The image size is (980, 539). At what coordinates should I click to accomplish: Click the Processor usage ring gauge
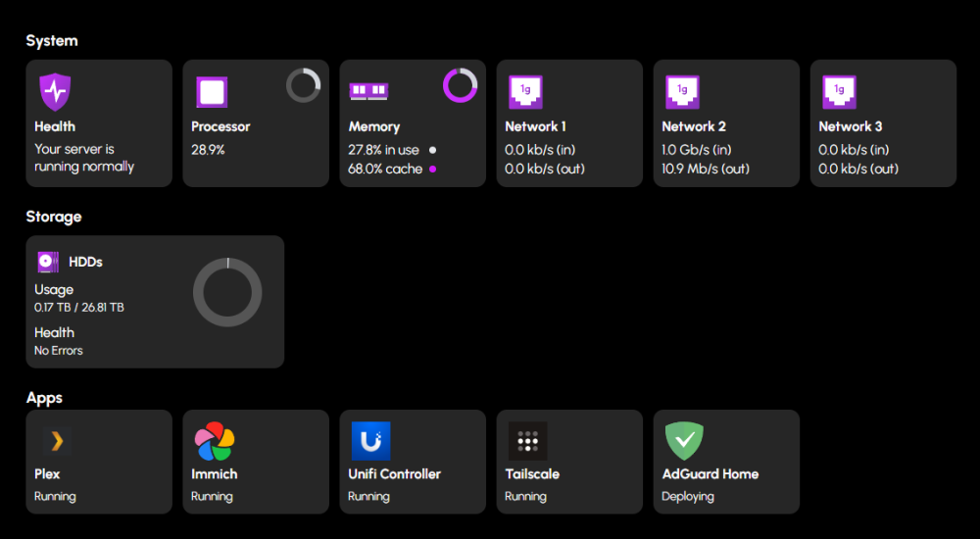click(x=303, y=85)
